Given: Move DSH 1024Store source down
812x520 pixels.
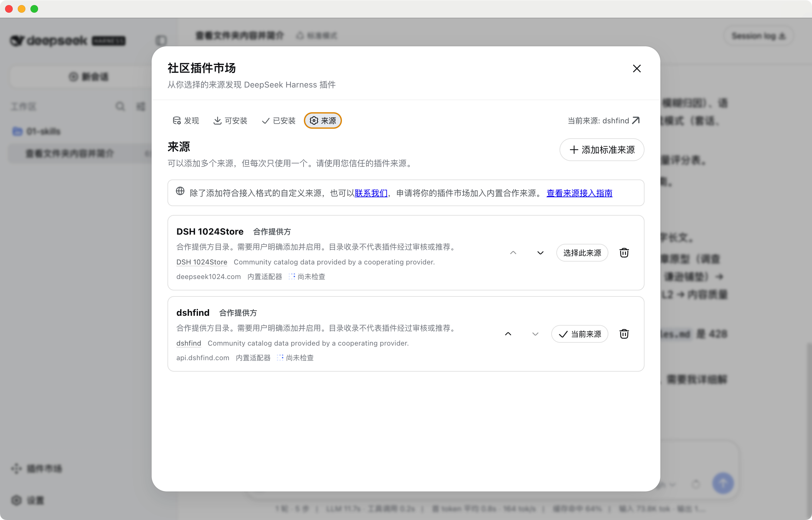Looking at the screenshot, I should (x=540, y=253).
